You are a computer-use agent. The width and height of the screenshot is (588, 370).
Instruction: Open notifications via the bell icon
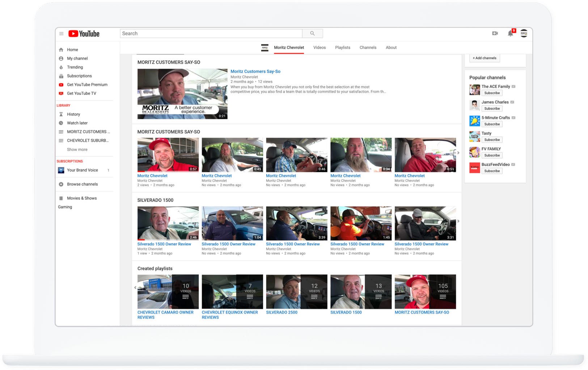click(x=511, y=33)
